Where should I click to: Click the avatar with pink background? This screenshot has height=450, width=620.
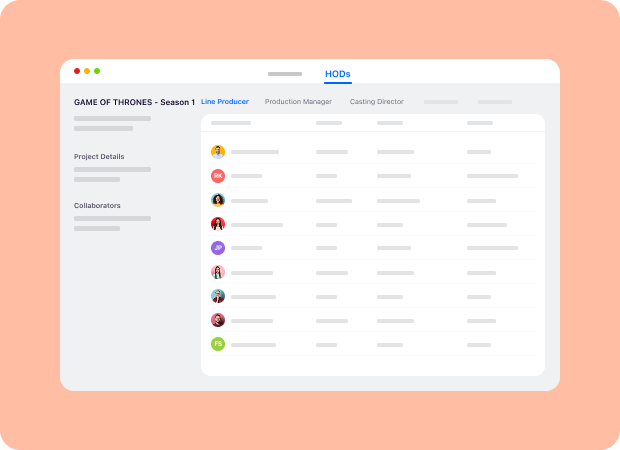(x=218, y=272)
